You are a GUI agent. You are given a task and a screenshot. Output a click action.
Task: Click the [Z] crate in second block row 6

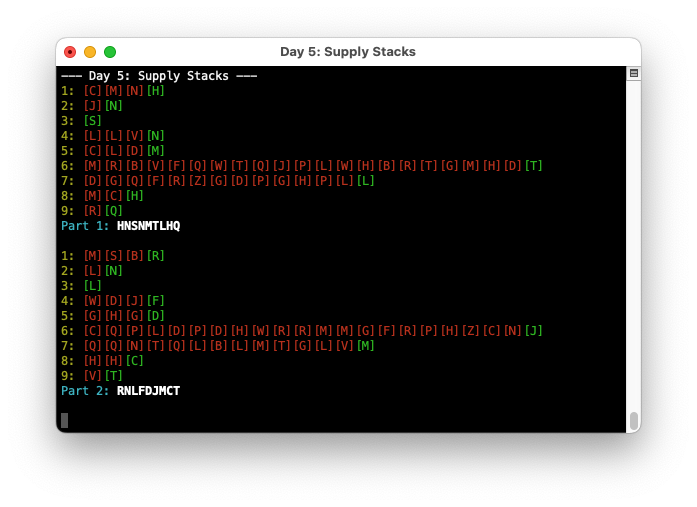(470, 331)
